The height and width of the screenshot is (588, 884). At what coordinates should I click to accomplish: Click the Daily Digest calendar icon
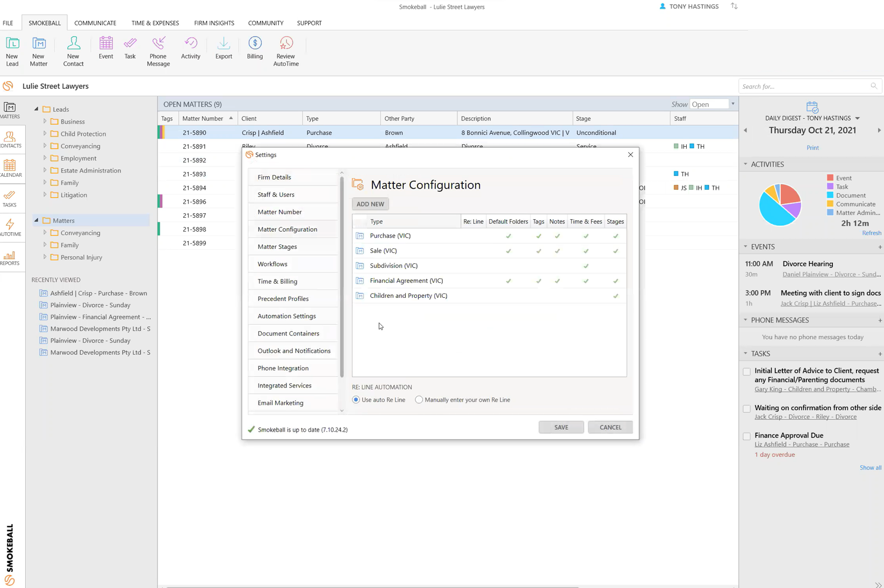tap(812, 107)
